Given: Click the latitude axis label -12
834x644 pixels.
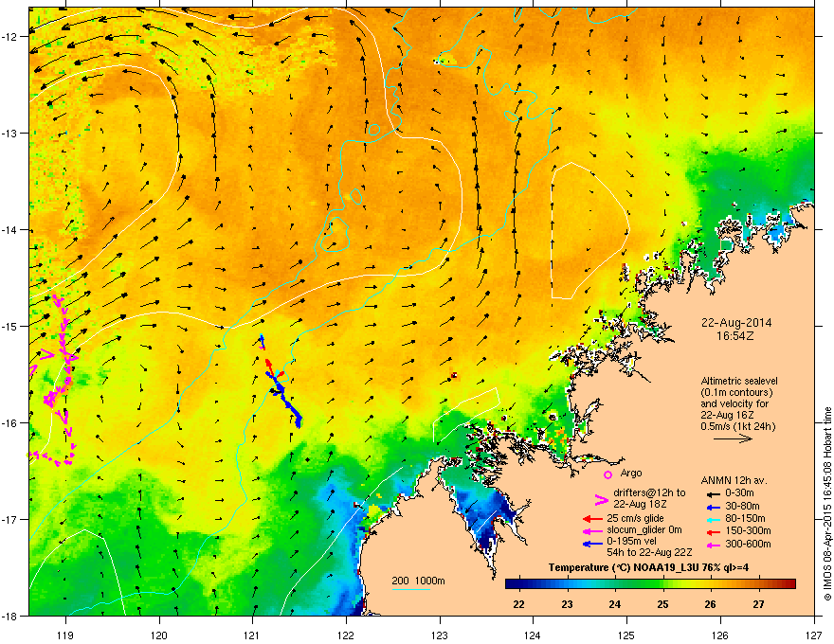Looking at the screenshot, I should click(x=9, y=37).
